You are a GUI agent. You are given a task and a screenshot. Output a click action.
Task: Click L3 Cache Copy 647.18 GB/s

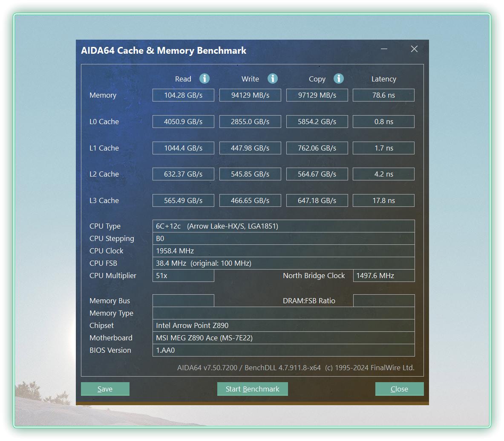317,200
